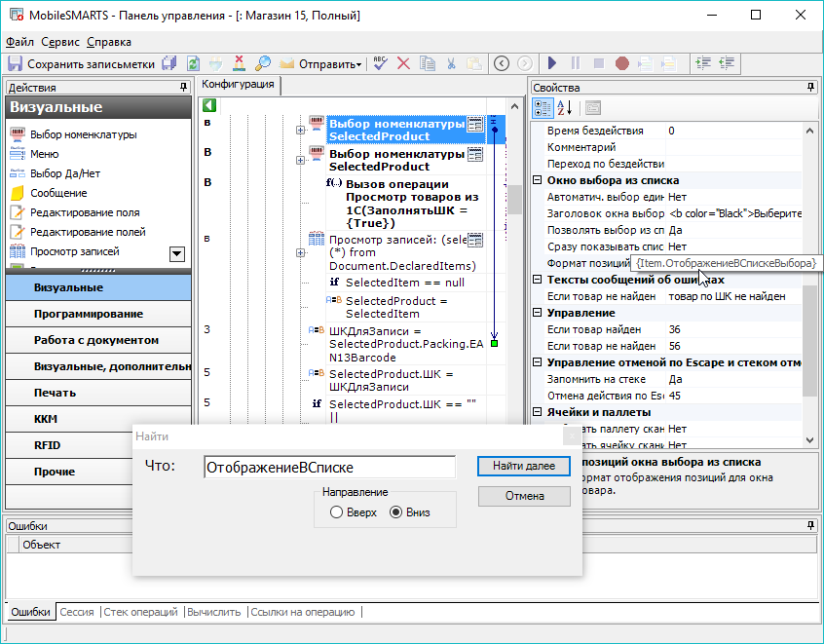Click the save all multiple disks icon
The width and height of the screenshot is (824, 644).
coord(169,63)
